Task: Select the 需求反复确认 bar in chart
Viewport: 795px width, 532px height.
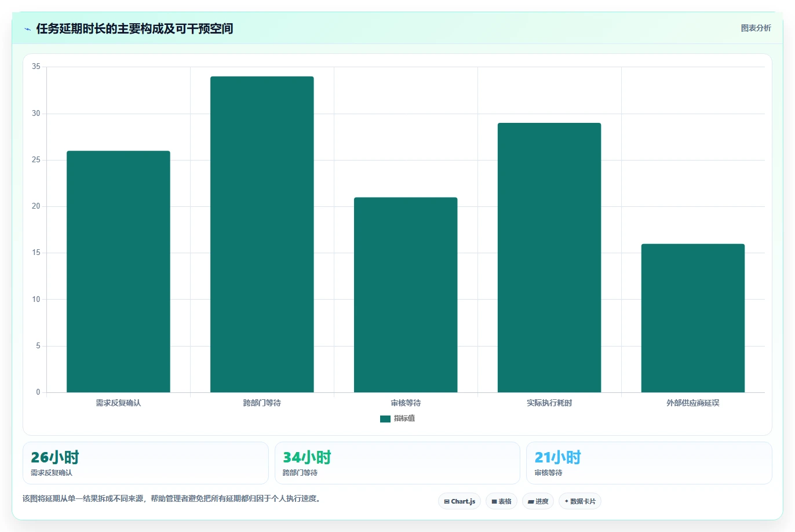Action: tap(118, 272)
